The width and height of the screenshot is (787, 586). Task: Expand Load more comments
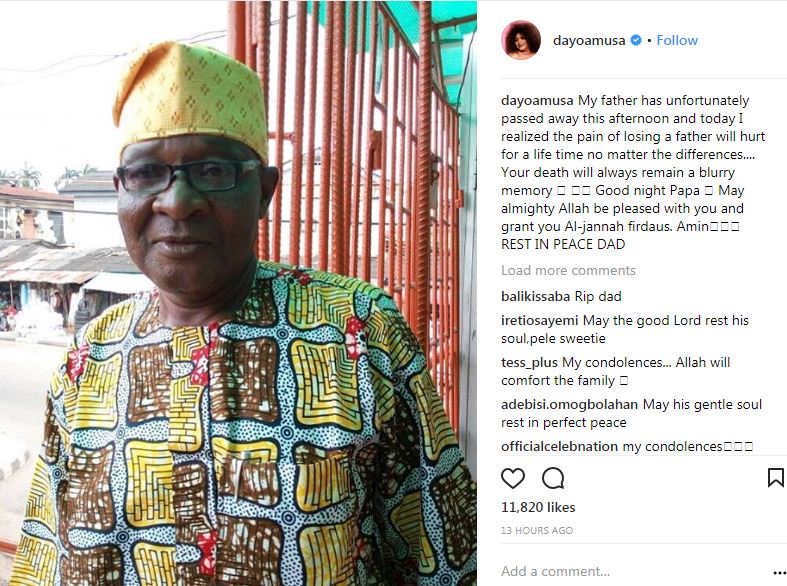568,270
